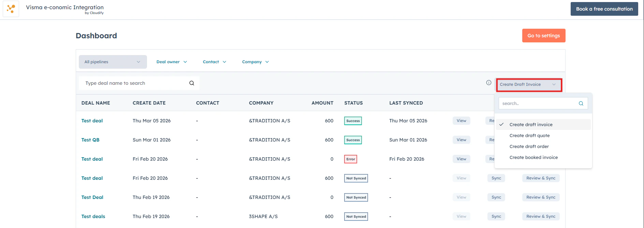Open Test Deal link from Thu Feb 19
644x228 pixels.
point(92,197)
